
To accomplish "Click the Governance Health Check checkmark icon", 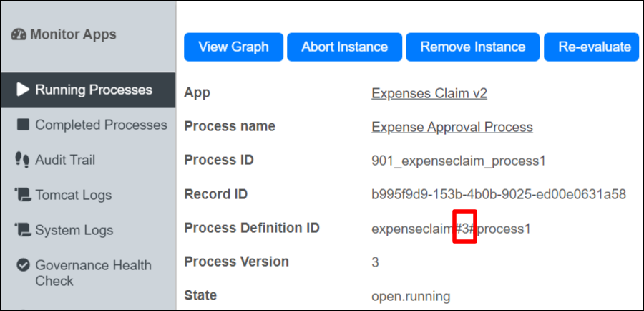I will (x=23, y=265).
